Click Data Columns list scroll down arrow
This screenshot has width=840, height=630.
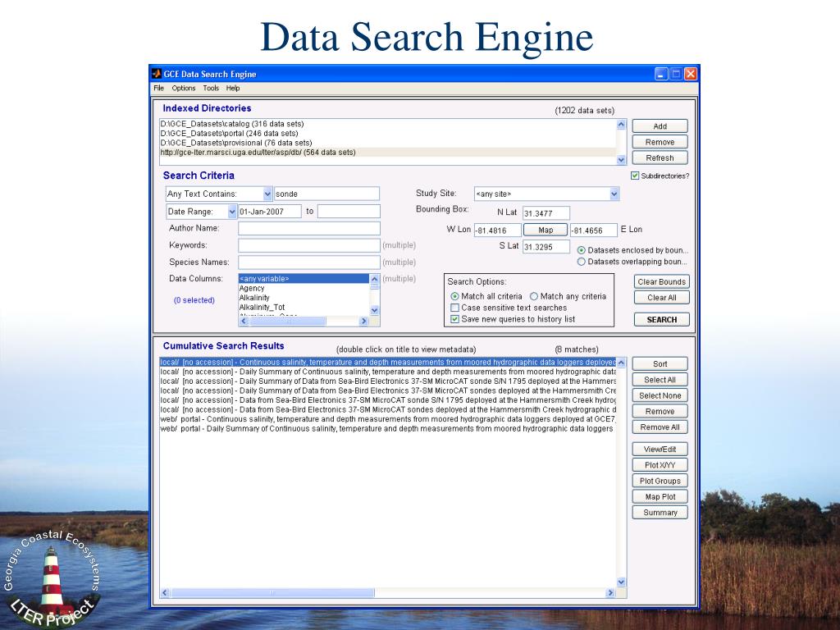pyautogui.click(x=374, y=310)
